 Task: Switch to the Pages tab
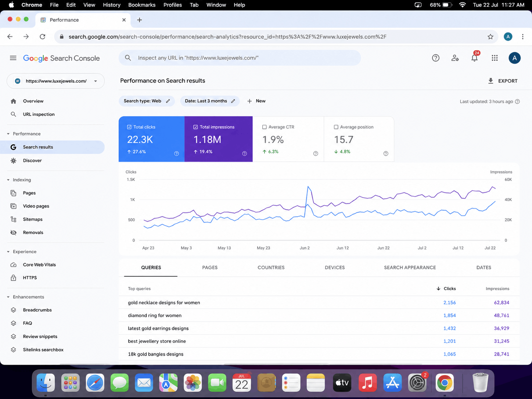(210, 267)
